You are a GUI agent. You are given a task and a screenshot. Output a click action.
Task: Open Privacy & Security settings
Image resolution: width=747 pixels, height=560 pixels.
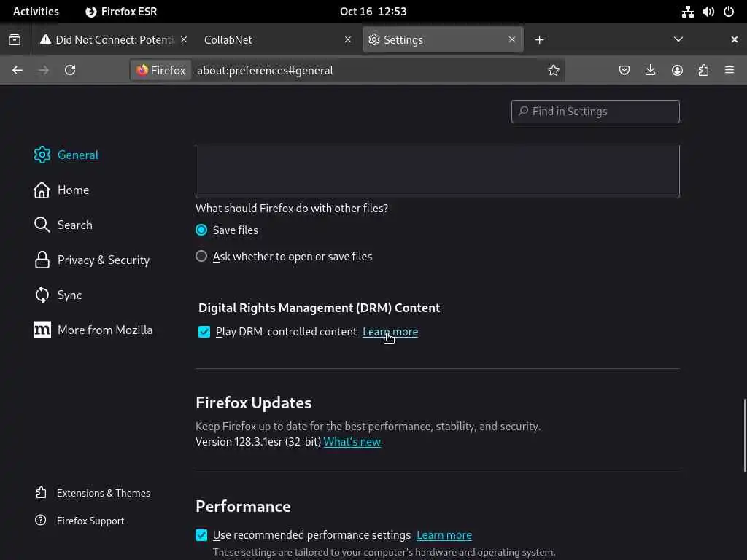(103, 260)
